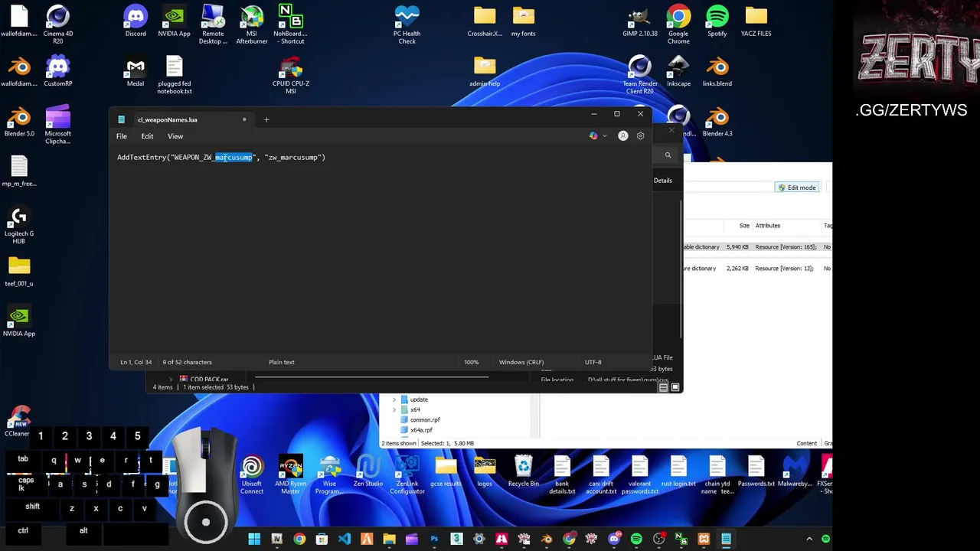This screenshot has width=980, height=551.
Task: Open the File menu in Notepad
Action: point(122,136)
